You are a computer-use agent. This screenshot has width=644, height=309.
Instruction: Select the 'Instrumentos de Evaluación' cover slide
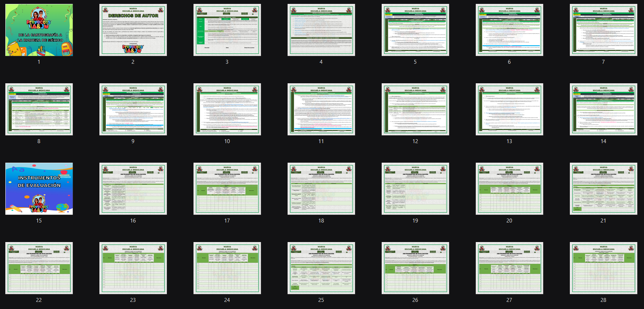tap(39, 189)
